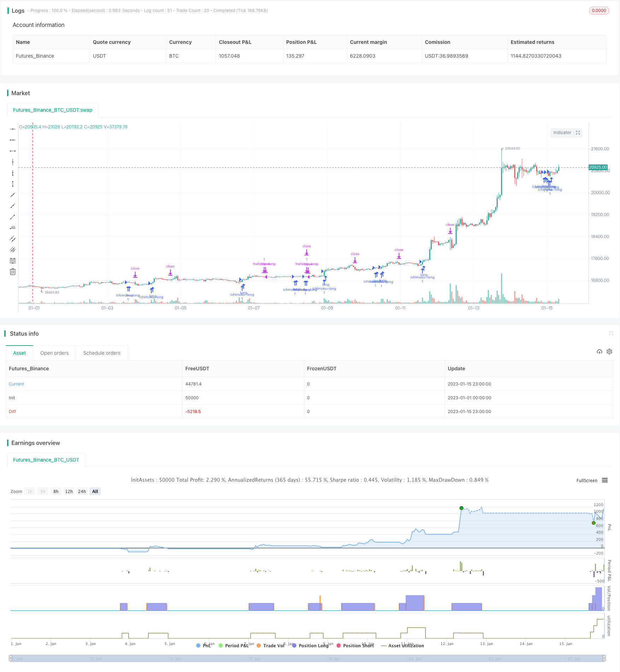The image size is (620, 672).
Task: Set zoom range to 8h
Action: 56,491
